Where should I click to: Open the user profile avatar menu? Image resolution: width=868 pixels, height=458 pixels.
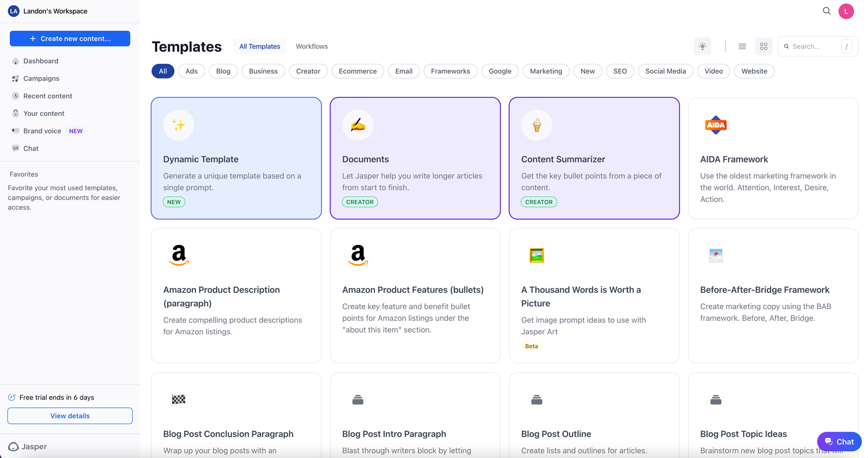point(846,11)
